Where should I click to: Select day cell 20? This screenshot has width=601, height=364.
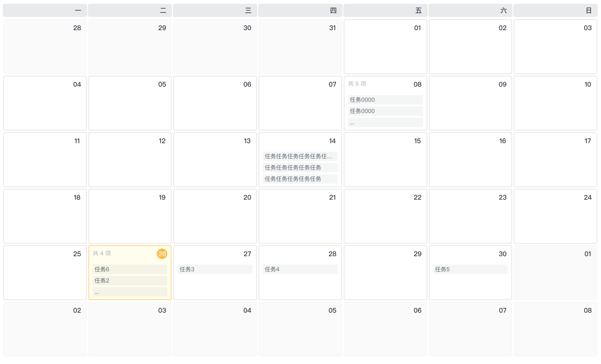(x=215, y=216)
